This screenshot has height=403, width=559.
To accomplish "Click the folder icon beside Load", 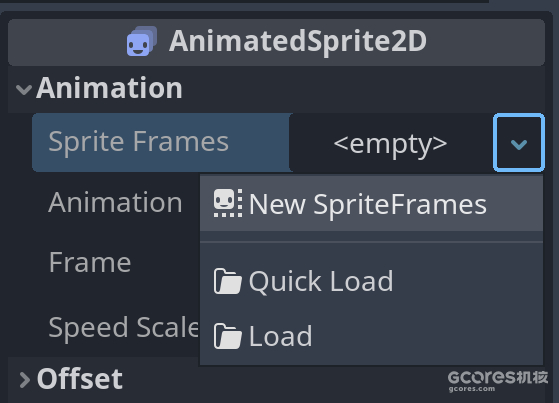I will [227, 336].
